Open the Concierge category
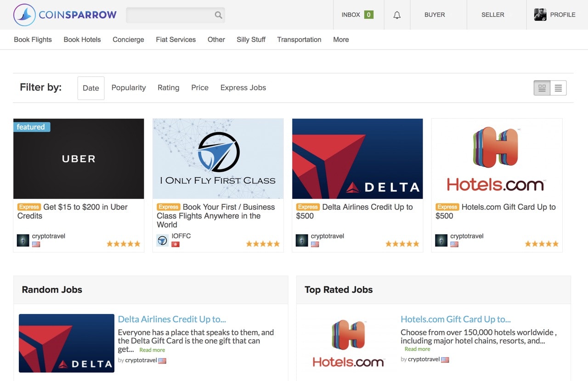The height and width of the screenshot is (381, 588). (129, 39)
